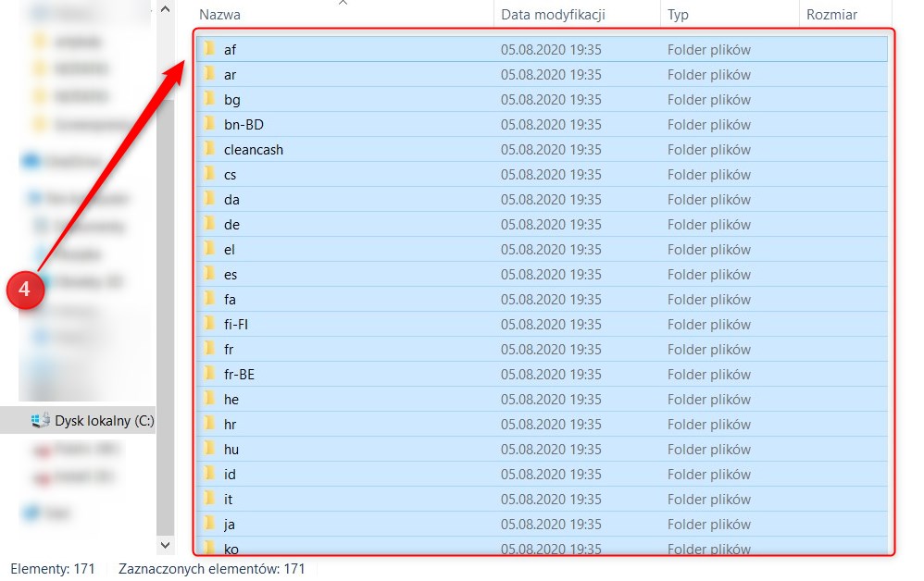This screenshot has width=924, height=581.
Task: Click the fi-FI folder icon
Action: [x=209, y=324]
